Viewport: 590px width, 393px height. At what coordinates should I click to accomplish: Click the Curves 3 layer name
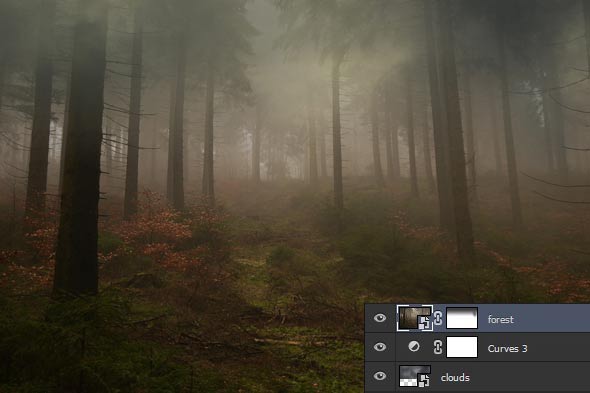point(507,349)
